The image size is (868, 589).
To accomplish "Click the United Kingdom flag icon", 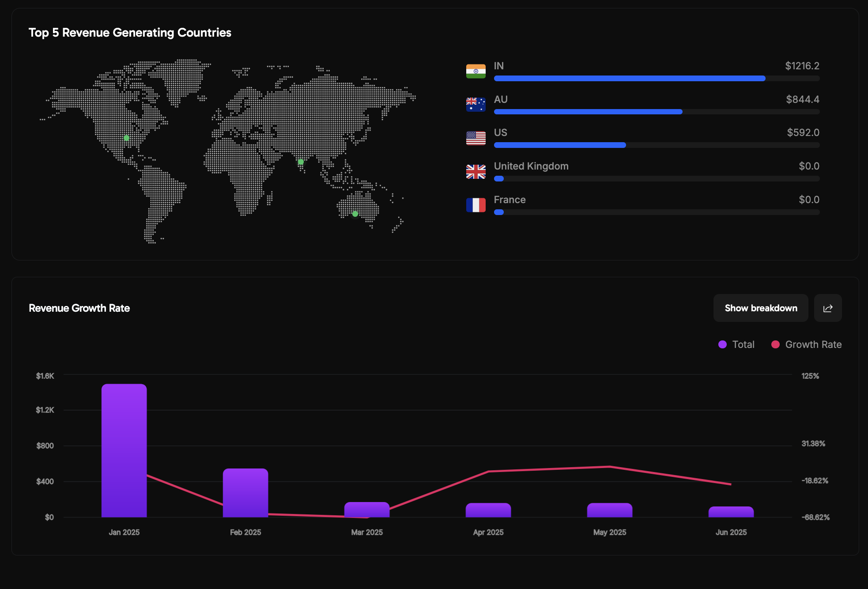I will (x=476, y=171).
